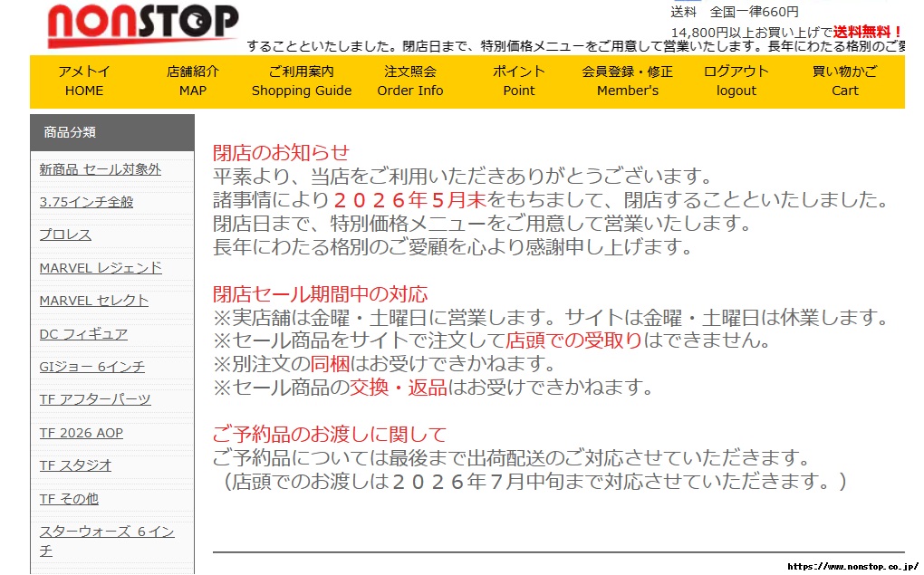
Task: Click the line 実店舗は金曜・土曜日に営業します
Action: [x=551, y=318]
